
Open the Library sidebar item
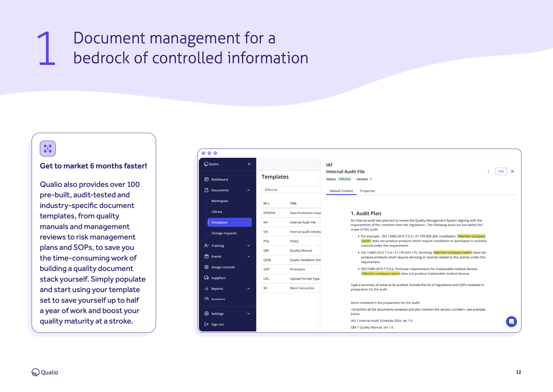(x=217, y=212)
